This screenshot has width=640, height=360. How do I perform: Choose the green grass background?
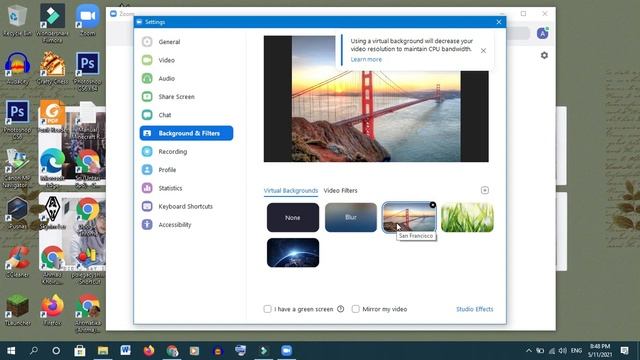coord(467,218)
